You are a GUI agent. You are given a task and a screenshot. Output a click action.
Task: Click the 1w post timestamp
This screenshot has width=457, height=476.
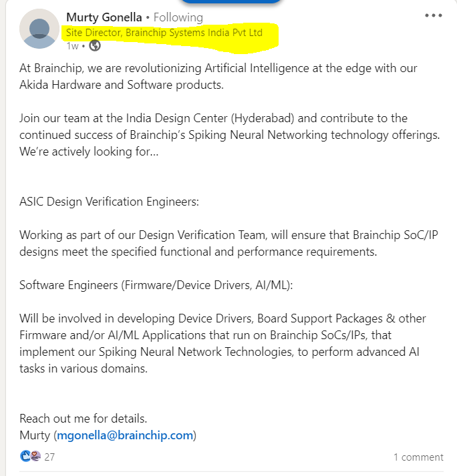tap(72, 46)
